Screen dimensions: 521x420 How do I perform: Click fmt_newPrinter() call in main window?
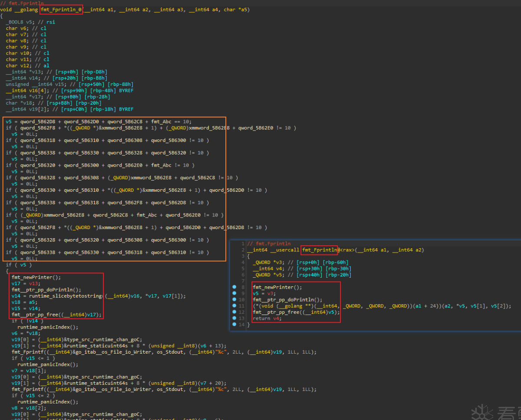pos(36,277)
